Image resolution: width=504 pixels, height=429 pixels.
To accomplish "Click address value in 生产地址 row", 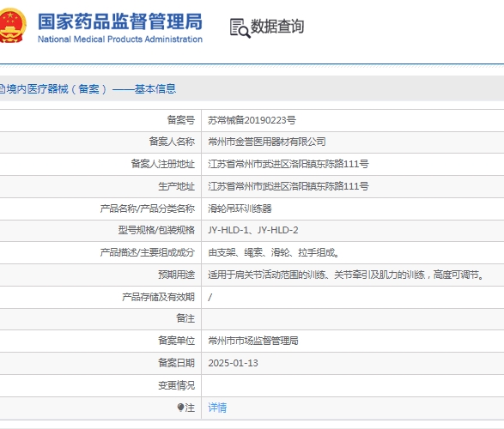I will click(288, 186).
